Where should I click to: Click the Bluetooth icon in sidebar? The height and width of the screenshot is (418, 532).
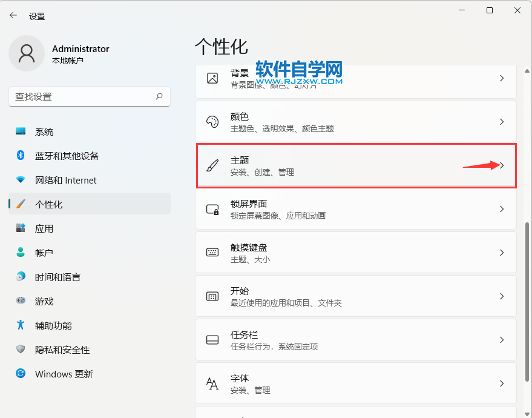21,156
